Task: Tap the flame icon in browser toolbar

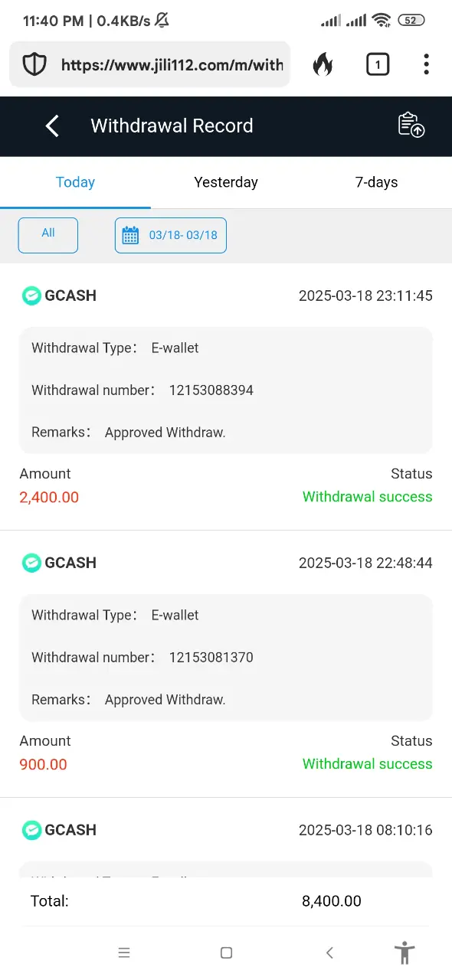Action: tap(323, 65)
